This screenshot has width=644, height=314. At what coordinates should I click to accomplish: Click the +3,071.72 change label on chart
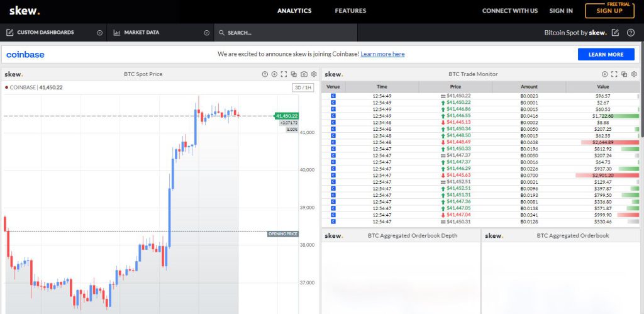point(289,123)
